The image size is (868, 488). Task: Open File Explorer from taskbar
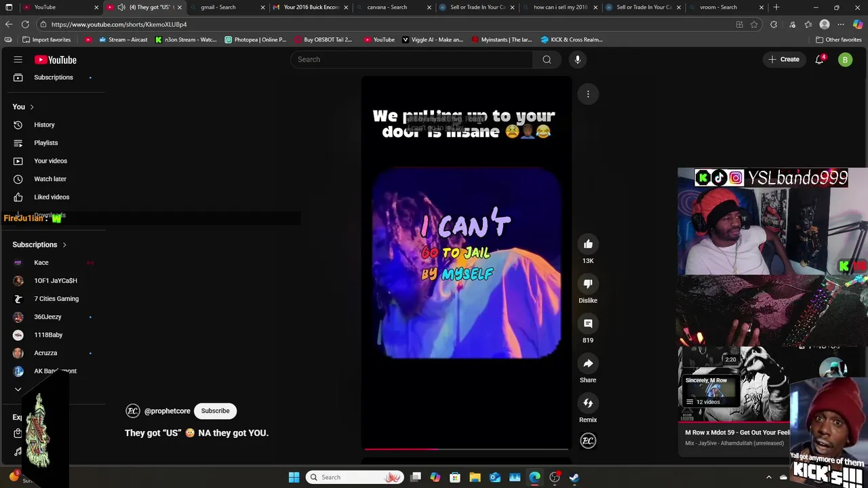[x=475, y=477]
